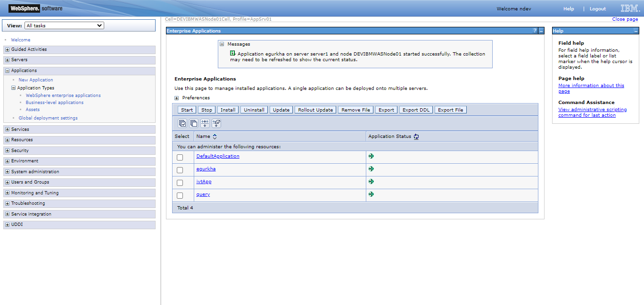The width and height of the screenshot is (644, 305).
Task: Click the Update button
Action: click(x=281, y=110)
